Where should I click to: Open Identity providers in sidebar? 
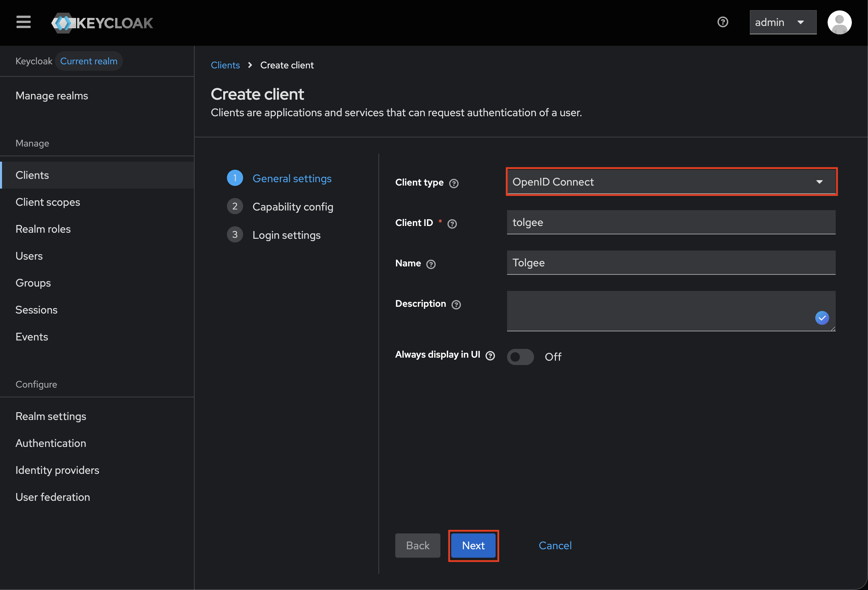[57, 470]
